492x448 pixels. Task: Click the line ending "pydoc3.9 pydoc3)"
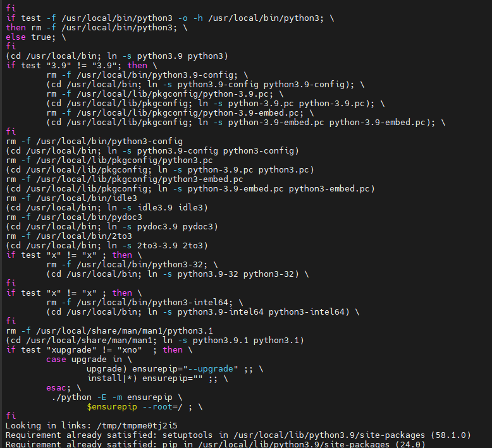tap(112, 227)
